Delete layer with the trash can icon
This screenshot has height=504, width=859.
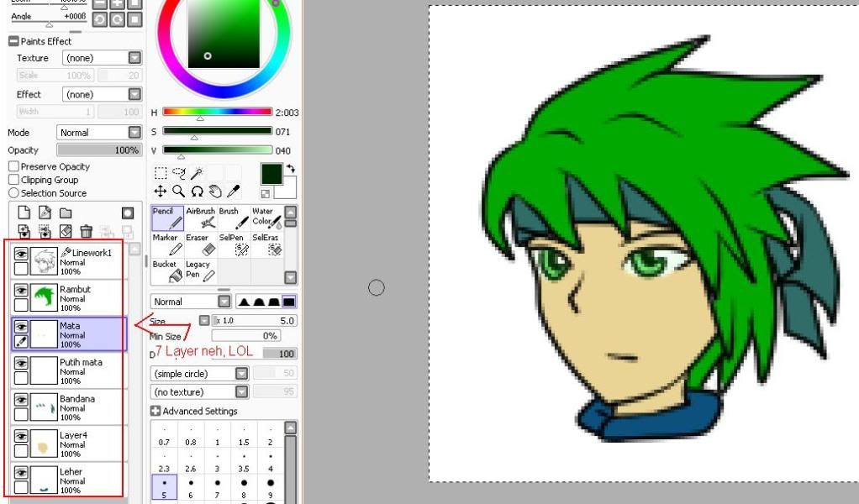(x=87, y=231)
